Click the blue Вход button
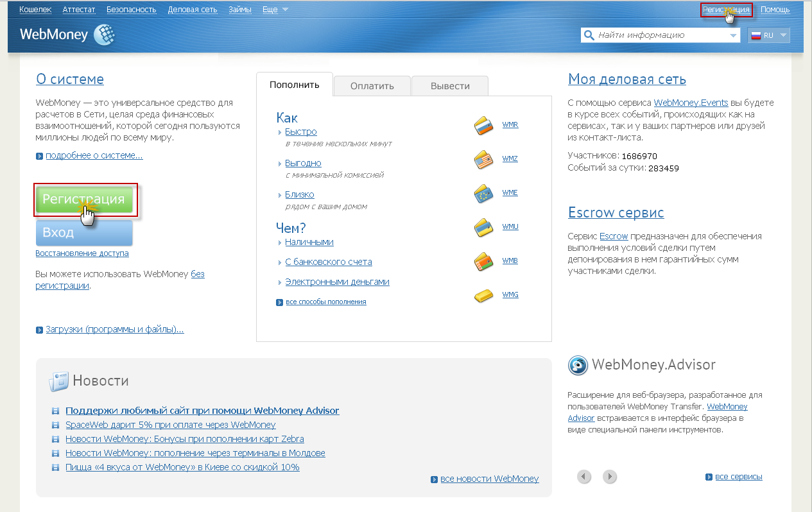The image size is (812, 512). pos(84,233)
